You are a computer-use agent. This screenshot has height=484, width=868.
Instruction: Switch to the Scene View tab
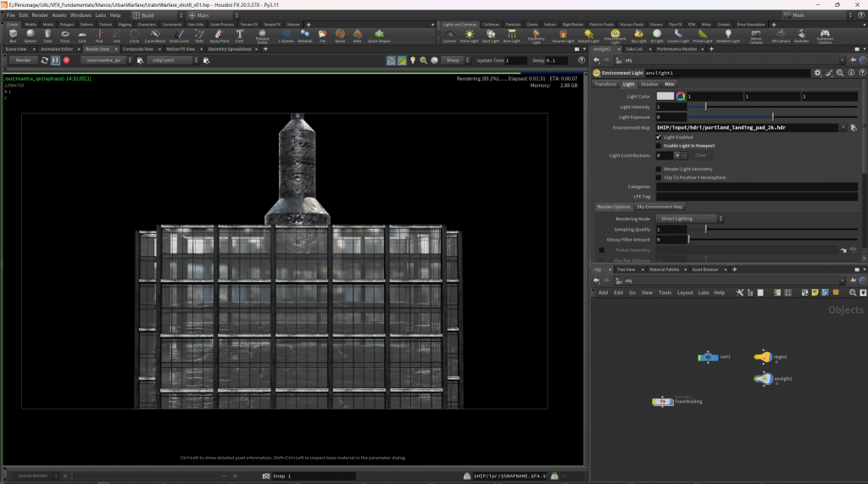coord(16,49)
